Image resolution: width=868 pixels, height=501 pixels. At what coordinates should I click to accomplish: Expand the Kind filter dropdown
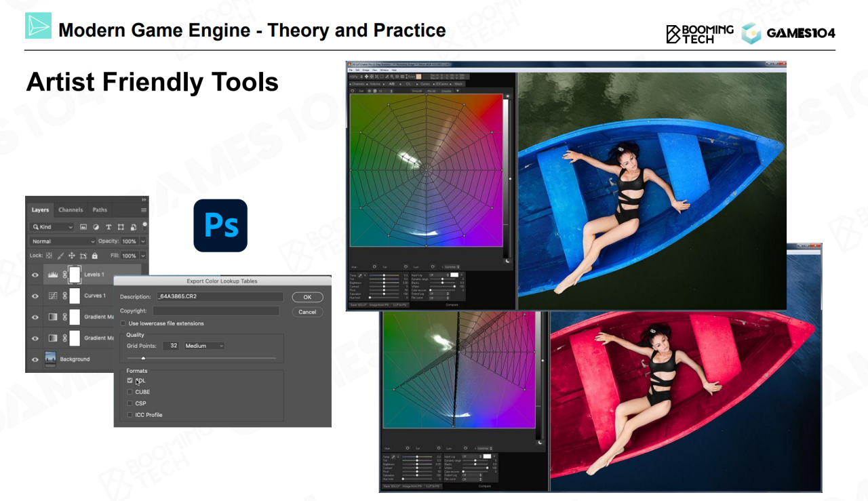tap(52, 227)
